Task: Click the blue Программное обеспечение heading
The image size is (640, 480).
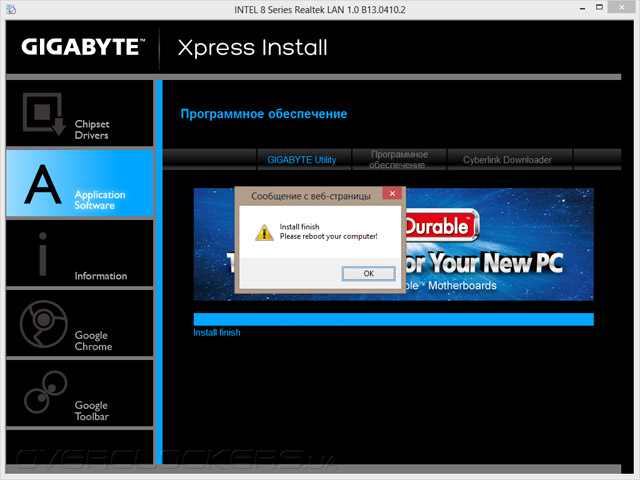Action: (x=264, y=114)
